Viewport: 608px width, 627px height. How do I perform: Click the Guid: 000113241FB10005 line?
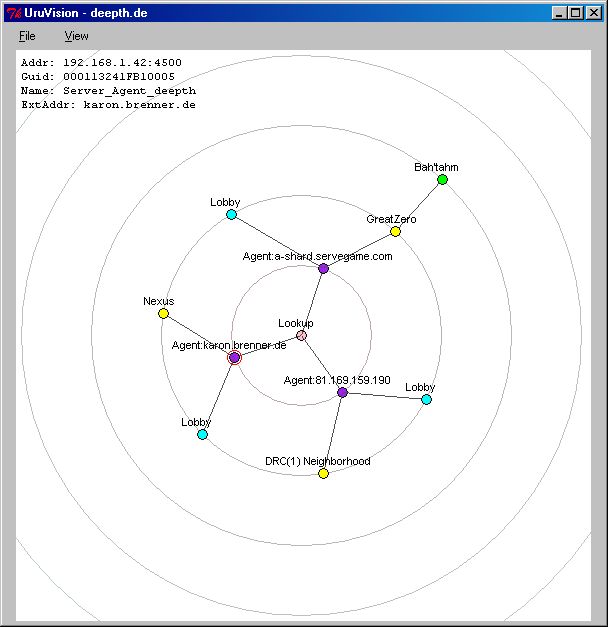(x=98, y=77)
